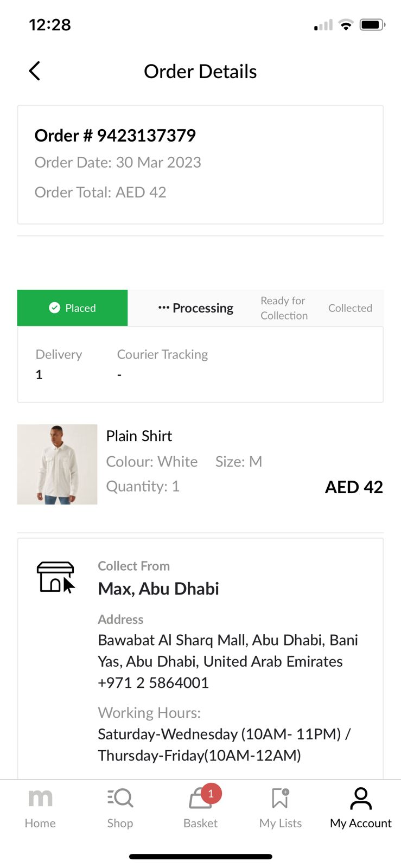Tap the basket notification badge
The image size is (401, 868).
pos(211,794)
